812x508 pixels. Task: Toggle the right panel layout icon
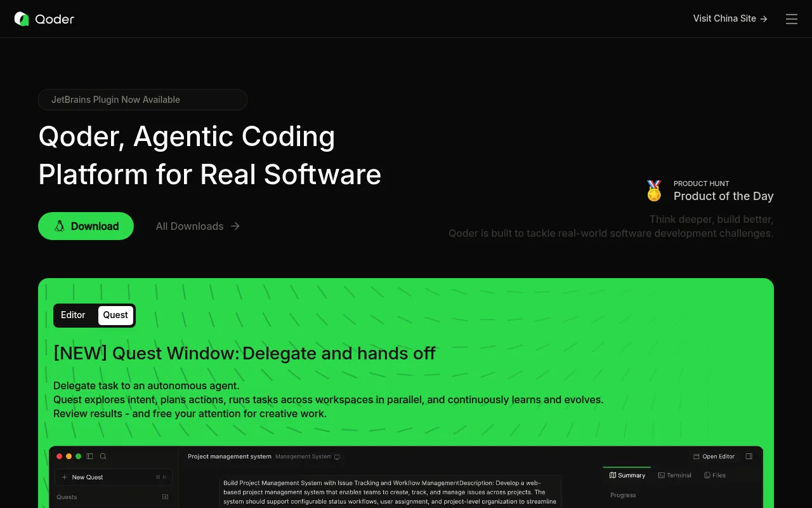point(749,457)
